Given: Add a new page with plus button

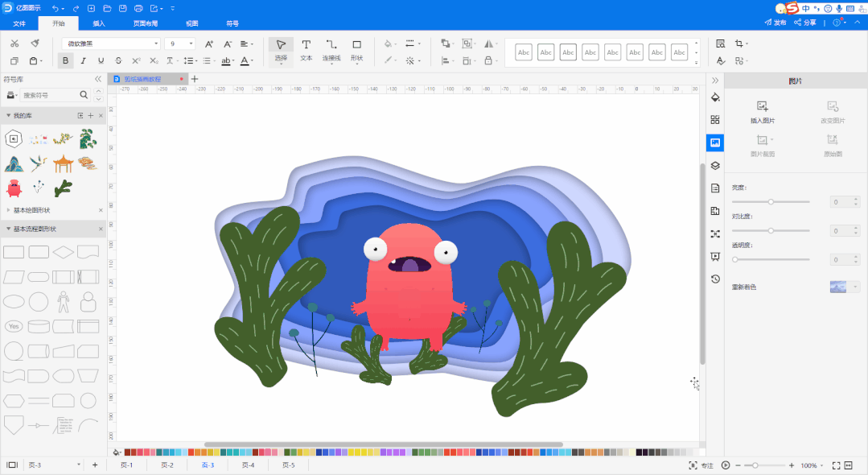Looking at the screenshot, I should [x=95, y=465].
